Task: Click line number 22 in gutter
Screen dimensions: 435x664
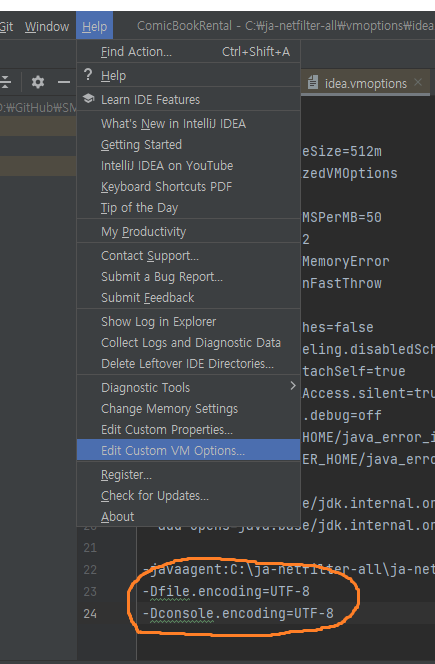Action: tap(90, 570)
